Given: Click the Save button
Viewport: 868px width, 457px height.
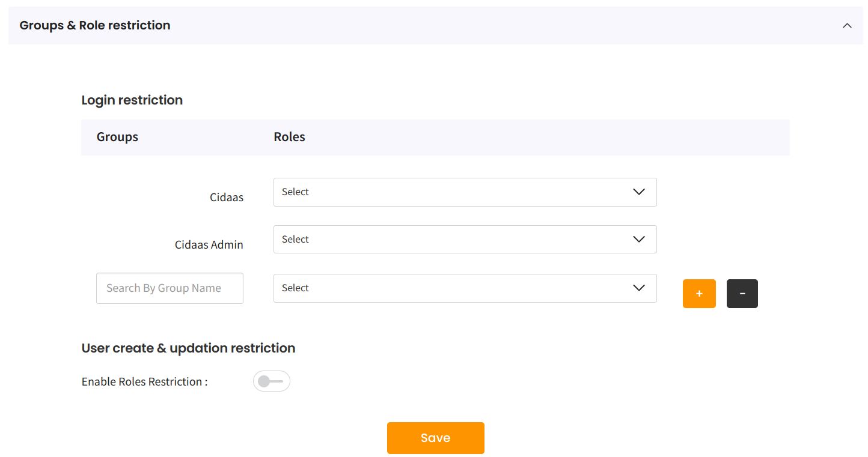Looking at the screenshot, I should 435,438.
